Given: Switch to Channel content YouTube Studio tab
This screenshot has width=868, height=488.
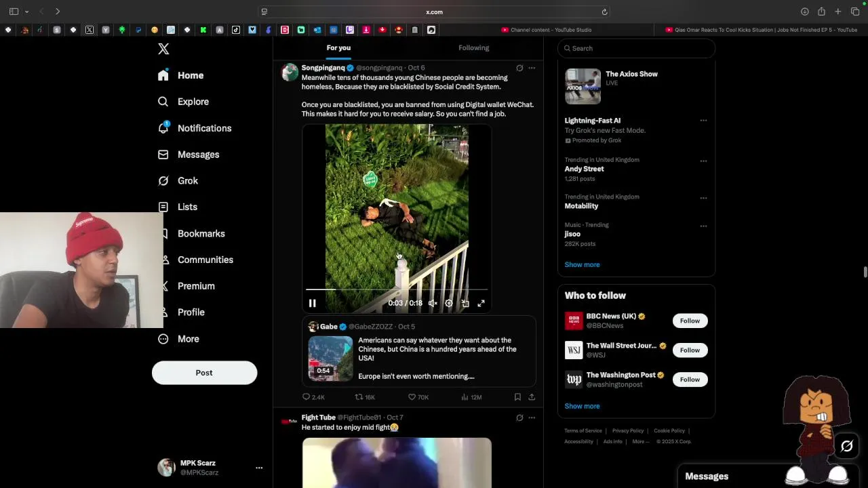Looking at the screenshot, I should tap(547, 30).
